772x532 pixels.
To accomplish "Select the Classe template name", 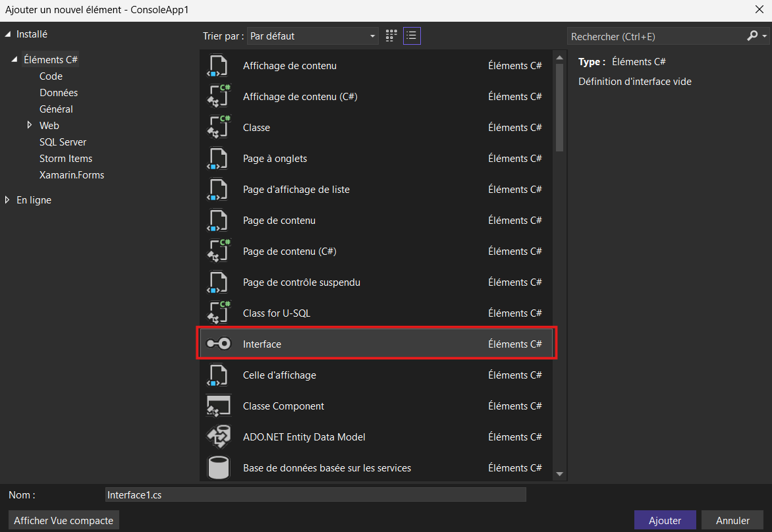I will tap(256, 128).
